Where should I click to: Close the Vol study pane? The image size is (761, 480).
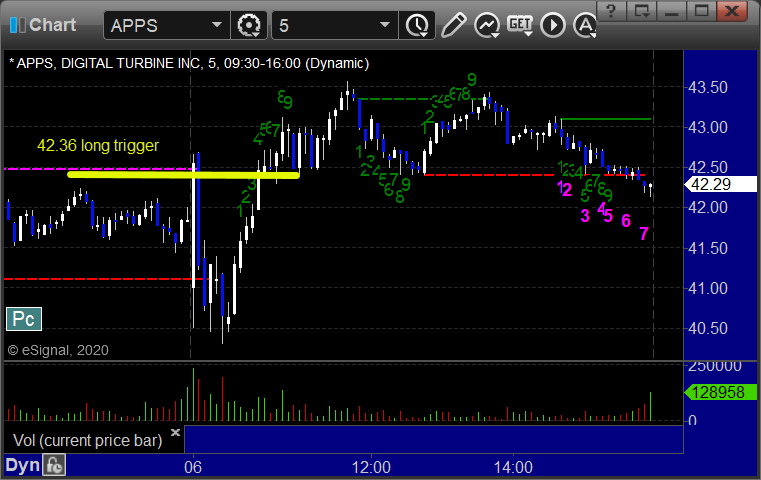click(175, 432)
